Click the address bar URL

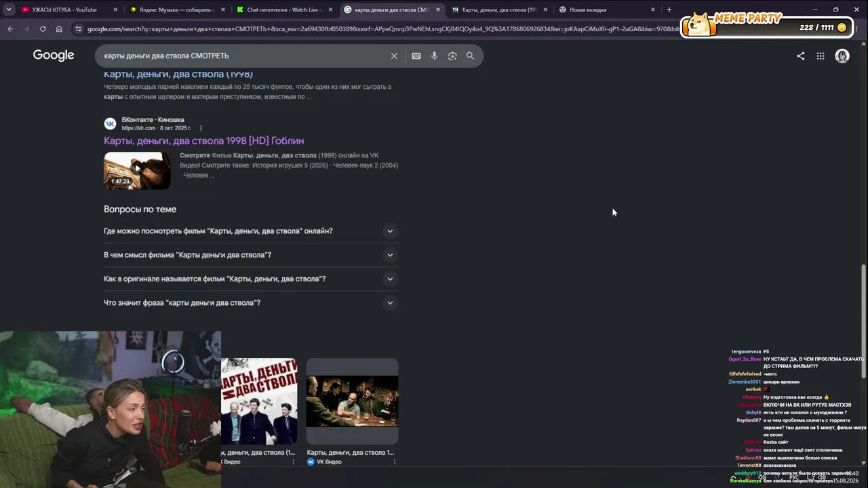(x=383, y=29)
